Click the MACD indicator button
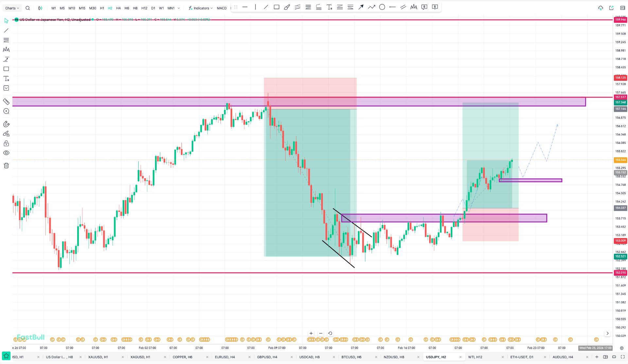 221,8
